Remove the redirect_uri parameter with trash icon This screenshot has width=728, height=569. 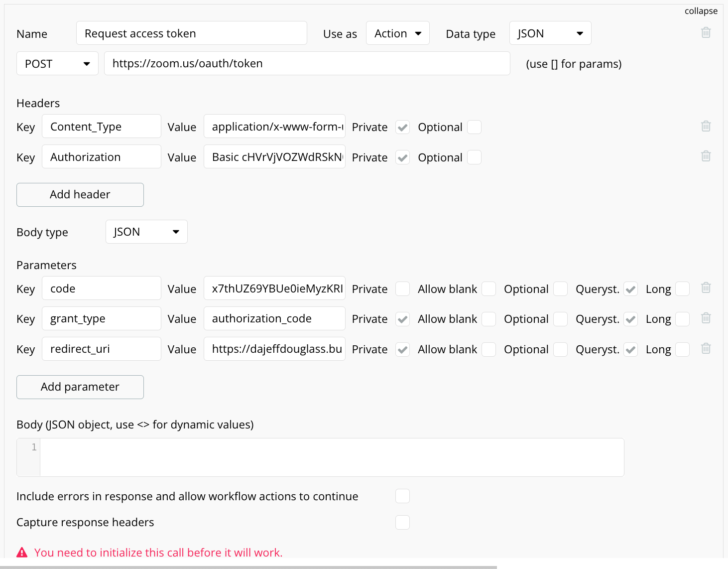[x=706, y=349]
